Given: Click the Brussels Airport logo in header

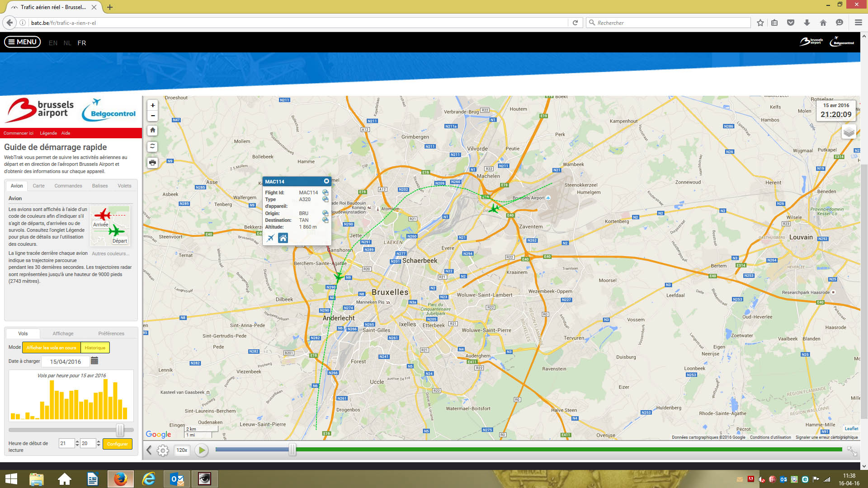Looking at the screenshot, I should point(811,42).
